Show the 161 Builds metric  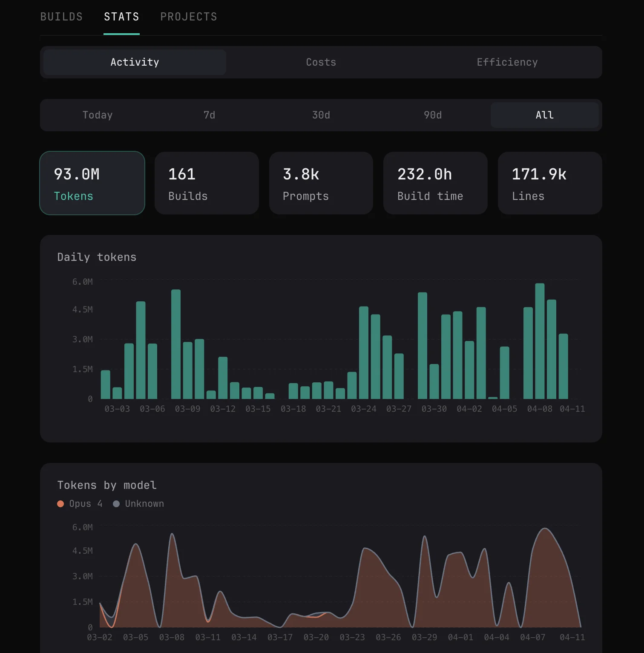(x=207, y=183)
